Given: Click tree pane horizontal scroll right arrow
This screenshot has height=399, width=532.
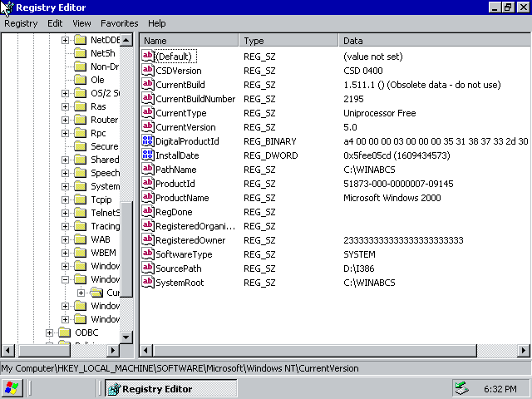Looking at the screenshot, I should tap(113, 351).
